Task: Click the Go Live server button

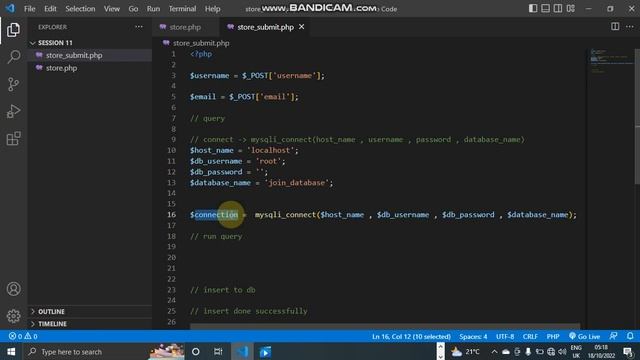Action: 584,336
